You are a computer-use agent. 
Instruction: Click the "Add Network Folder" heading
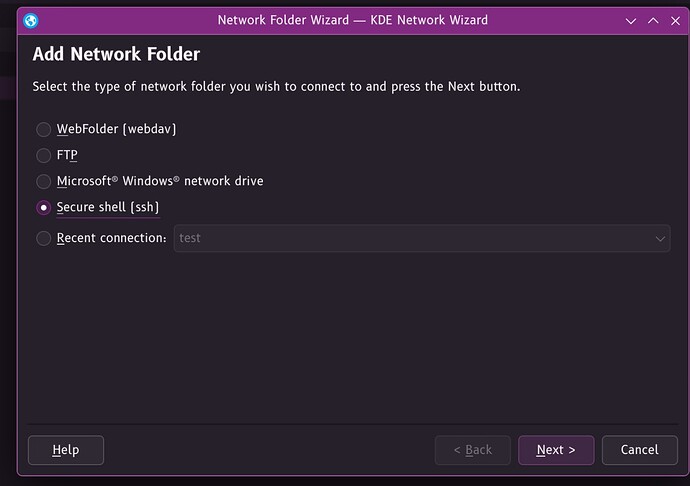(116, 54)
